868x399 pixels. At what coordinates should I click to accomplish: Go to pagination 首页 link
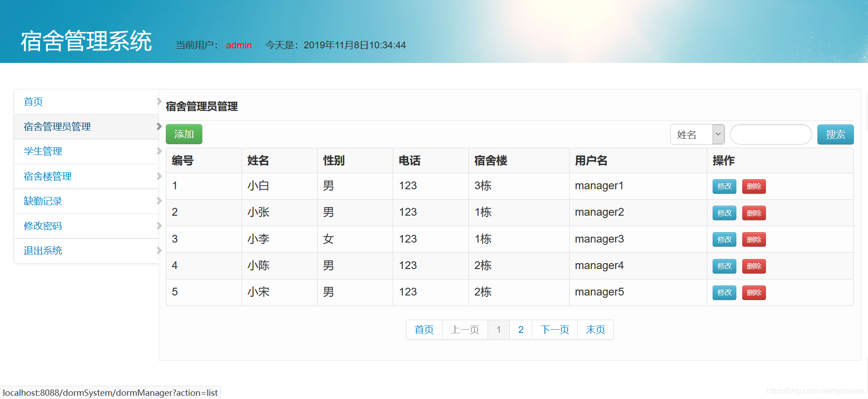[424, 330]
